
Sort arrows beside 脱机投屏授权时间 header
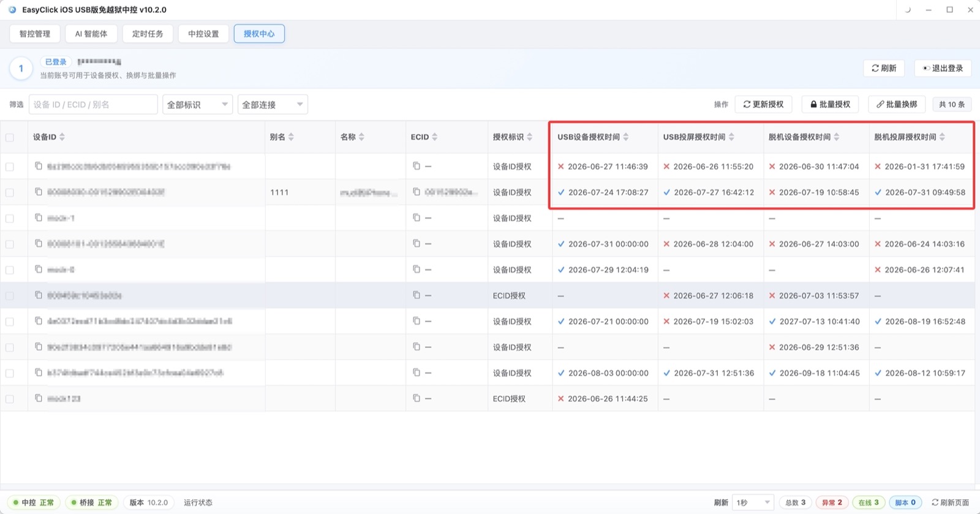click(942, 137)
